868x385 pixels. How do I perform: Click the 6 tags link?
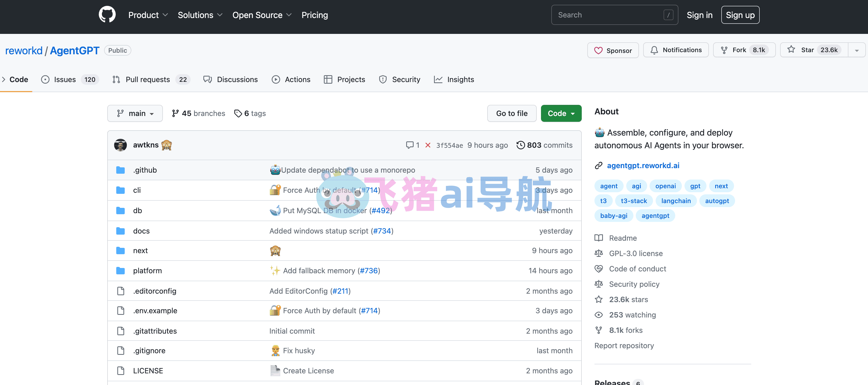coord(250,114)
